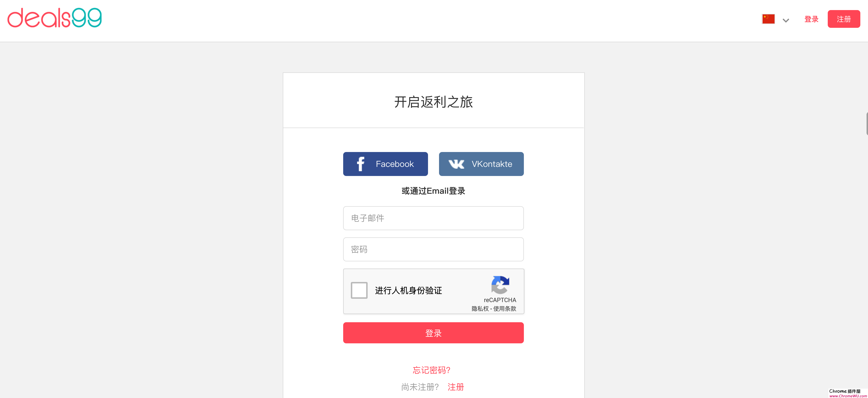
Task: Open the 使用条款 terms link
Action: tap(504, 309)
